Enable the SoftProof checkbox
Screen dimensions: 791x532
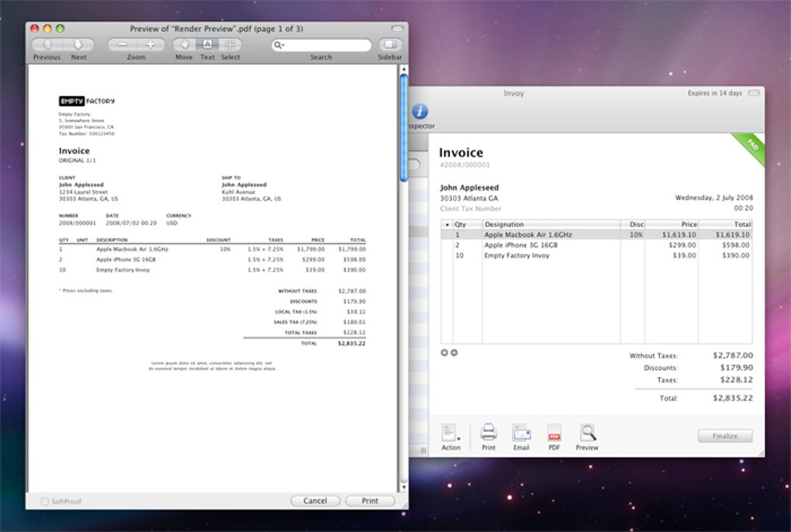coord(45,502)
